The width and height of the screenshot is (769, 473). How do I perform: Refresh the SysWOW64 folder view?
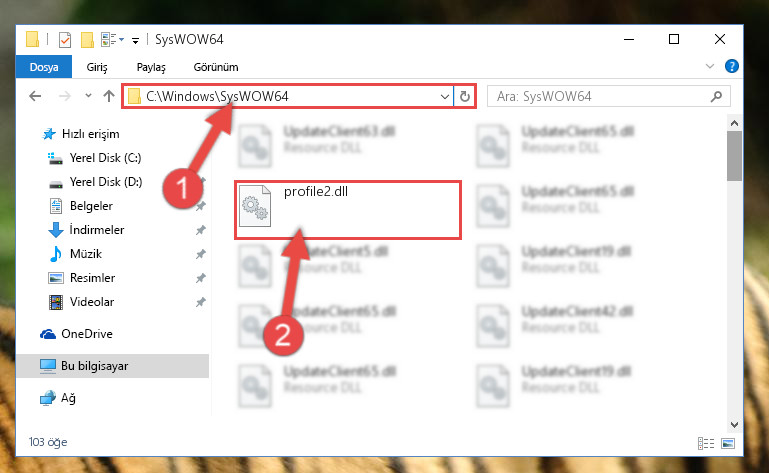[x=464, y=96]
